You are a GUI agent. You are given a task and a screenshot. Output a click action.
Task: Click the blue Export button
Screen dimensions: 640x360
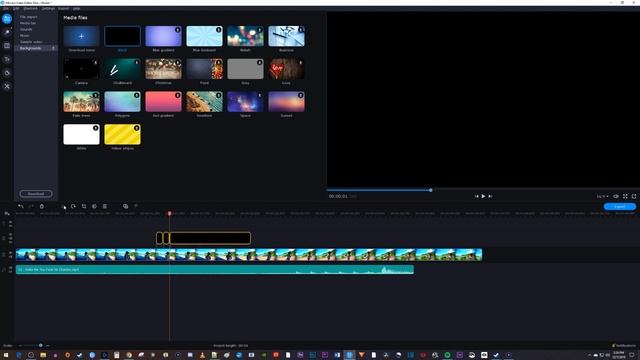[620, 207]
